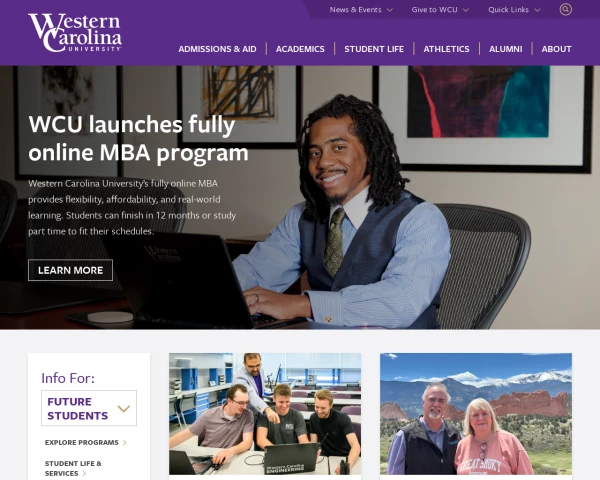Image resolution: width=600 pixels, height=480 pixels.
Task: Follow the Student Life & Services link
Action: point(73,469)
